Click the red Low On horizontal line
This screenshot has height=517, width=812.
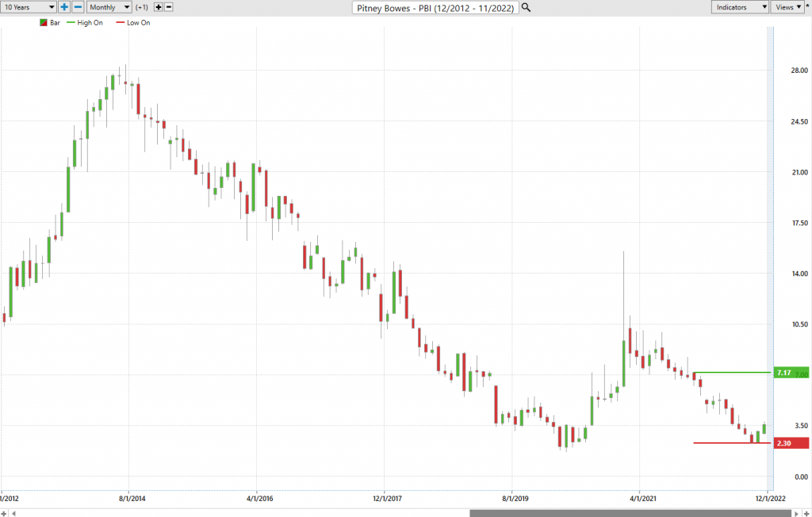click(732, 443)
